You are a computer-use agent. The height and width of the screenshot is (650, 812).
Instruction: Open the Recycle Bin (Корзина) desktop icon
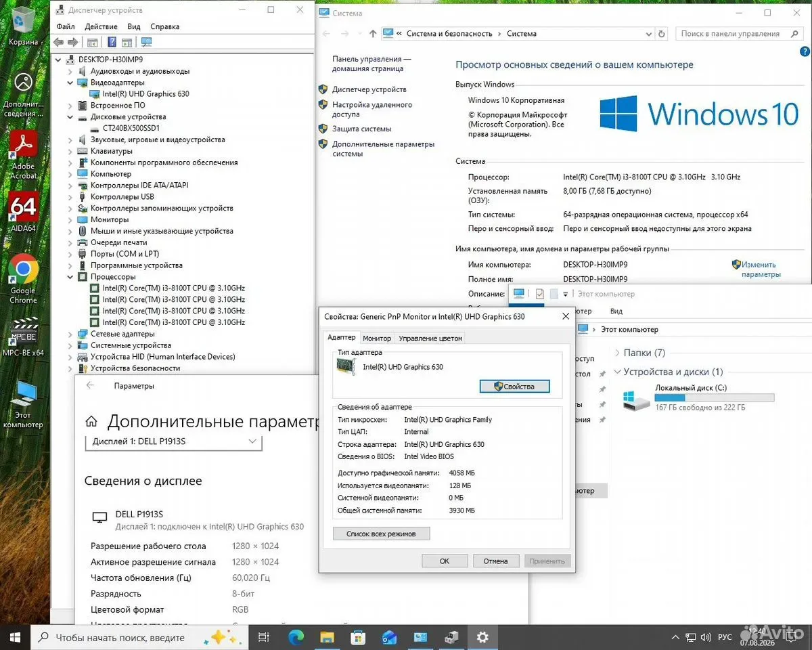[23, 26]
